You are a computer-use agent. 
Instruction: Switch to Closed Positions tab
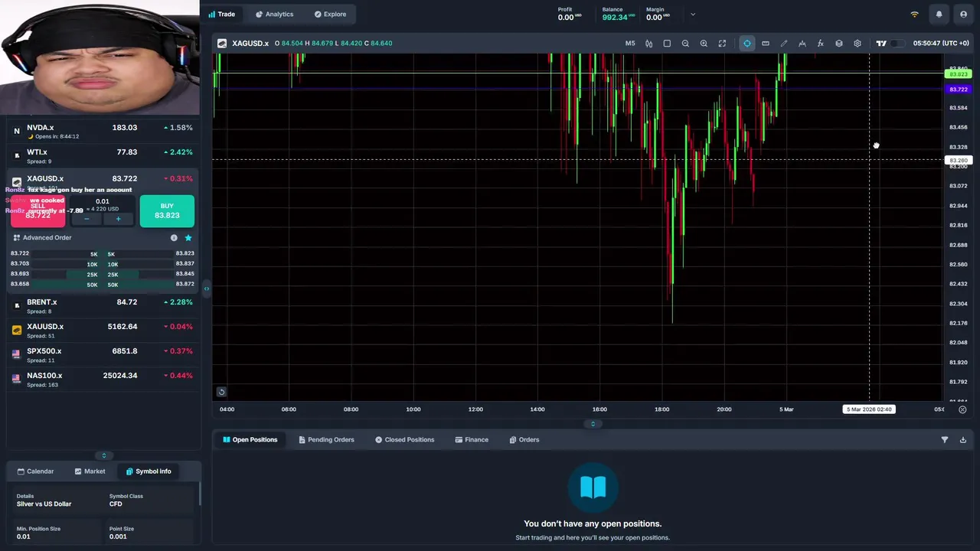pos(404,440)
